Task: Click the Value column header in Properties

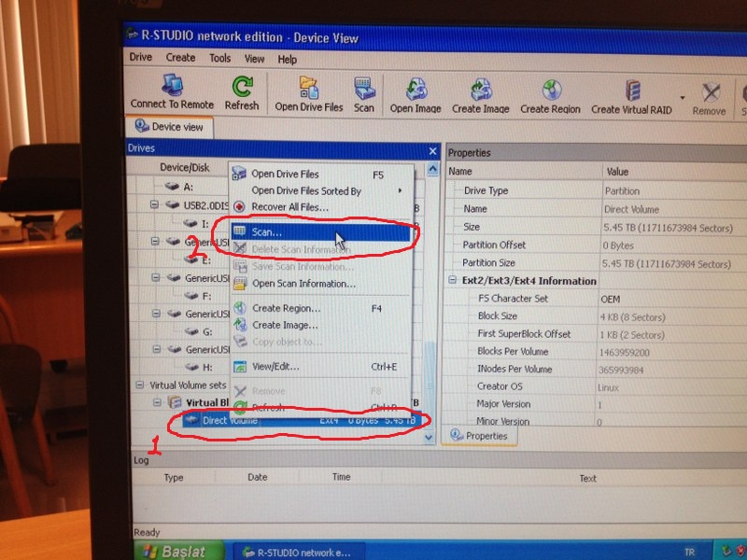Action: pyautogui.click(x=674, y=172)
